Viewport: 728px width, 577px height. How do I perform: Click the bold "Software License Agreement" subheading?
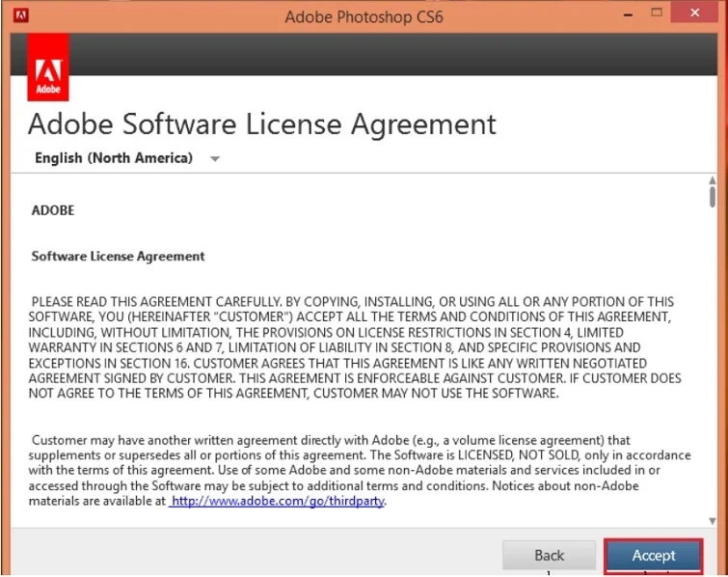point(118,257)
